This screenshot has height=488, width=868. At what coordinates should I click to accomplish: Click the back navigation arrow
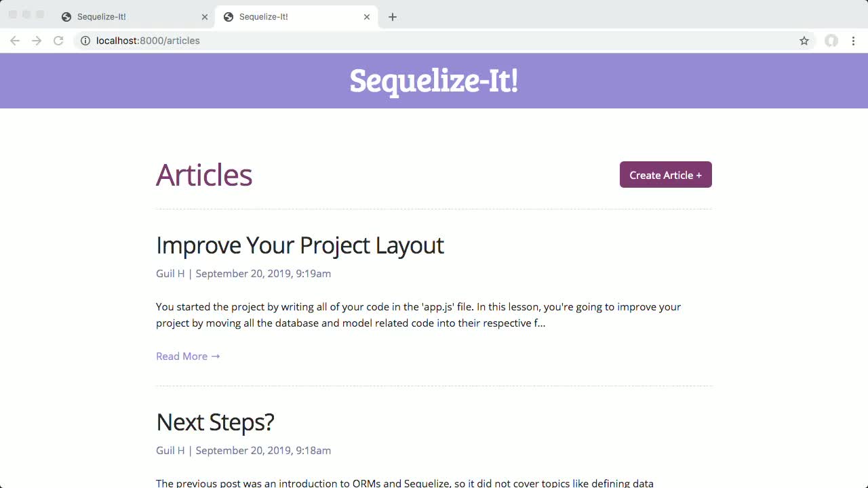pyautogui.click(x=15, y=41)
